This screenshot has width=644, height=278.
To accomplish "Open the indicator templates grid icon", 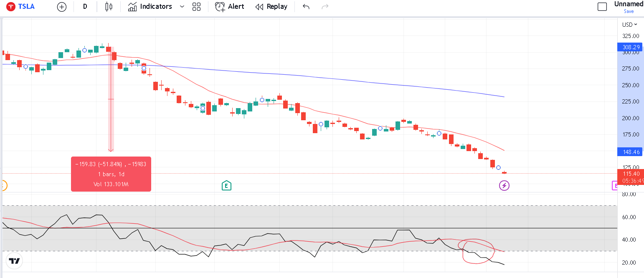I will point(196,7).
